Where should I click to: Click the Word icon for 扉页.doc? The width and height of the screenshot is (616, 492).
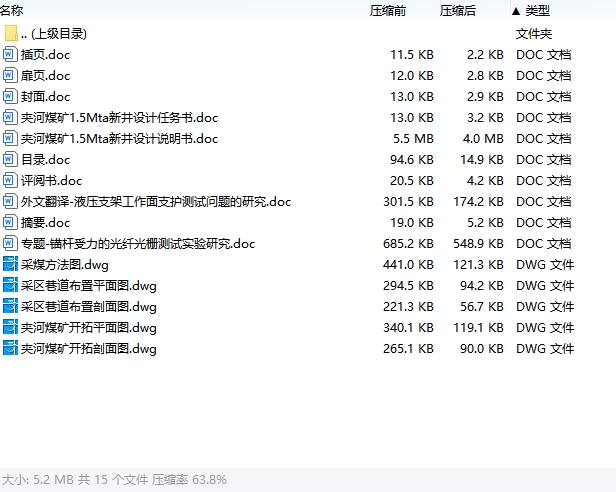10,75
